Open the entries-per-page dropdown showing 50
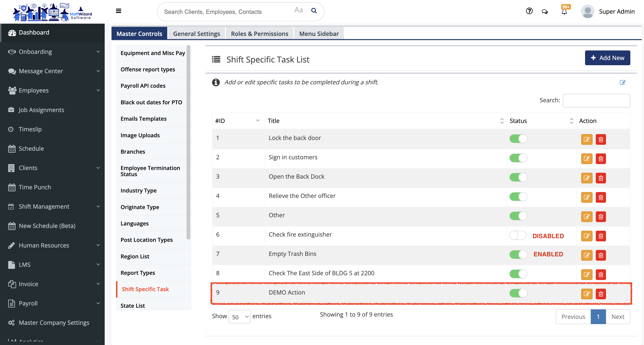 pos(239,317)
